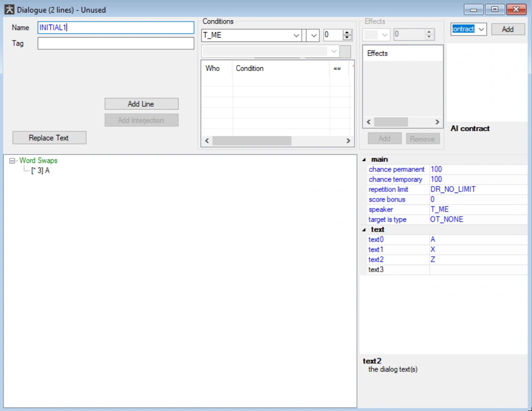Screen dimensions: 532x411
Task: Edit the DR_NO_LIMIT value
Action: click(478, 189)
